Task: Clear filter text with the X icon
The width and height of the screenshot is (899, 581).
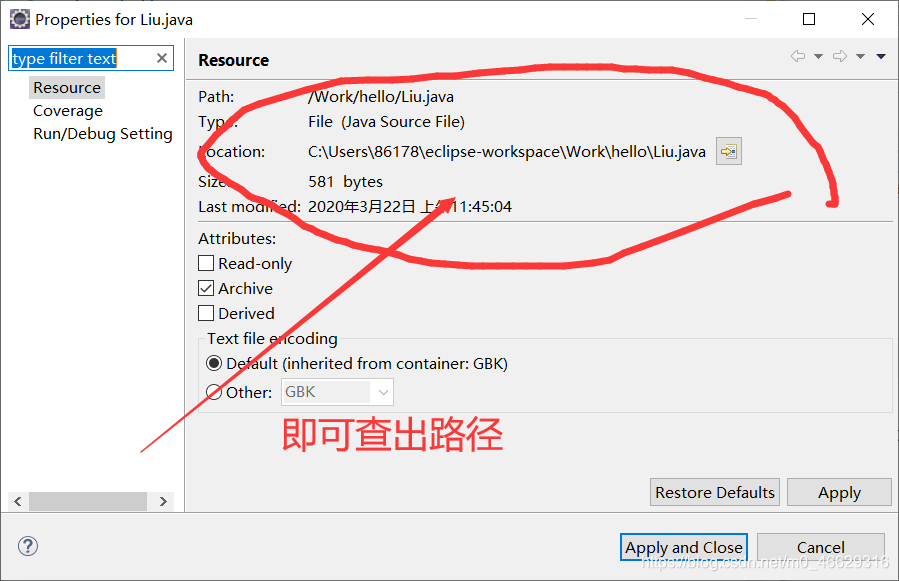Action: click(162, 58)
